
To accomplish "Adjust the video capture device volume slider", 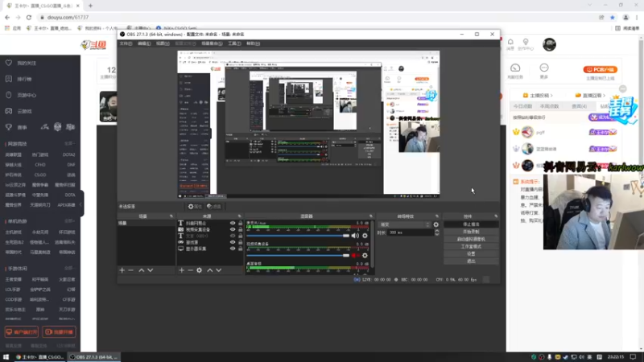I will [x=298, y=255].
